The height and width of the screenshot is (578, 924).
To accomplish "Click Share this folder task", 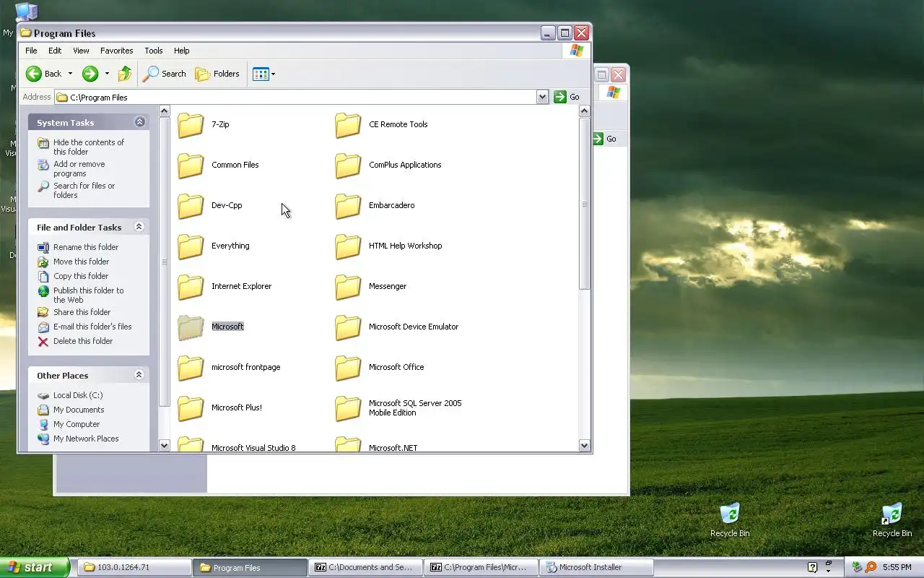I will tap(82, 312).
